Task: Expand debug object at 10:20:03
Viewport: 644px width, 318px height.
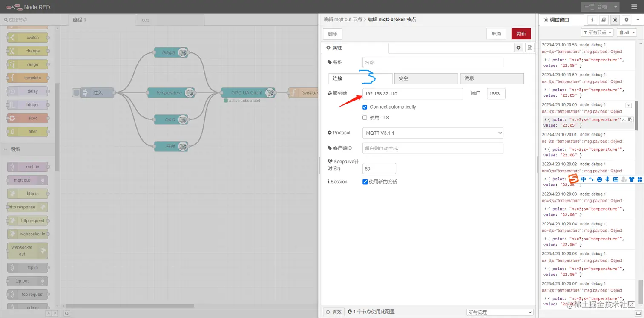Action: point(546,209)
